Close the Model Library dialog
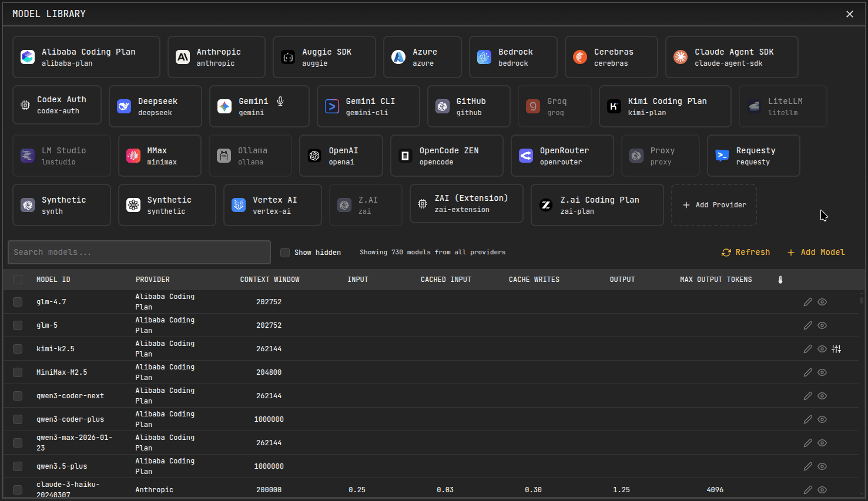The image size is (868, 501). [x=850, y=14]
